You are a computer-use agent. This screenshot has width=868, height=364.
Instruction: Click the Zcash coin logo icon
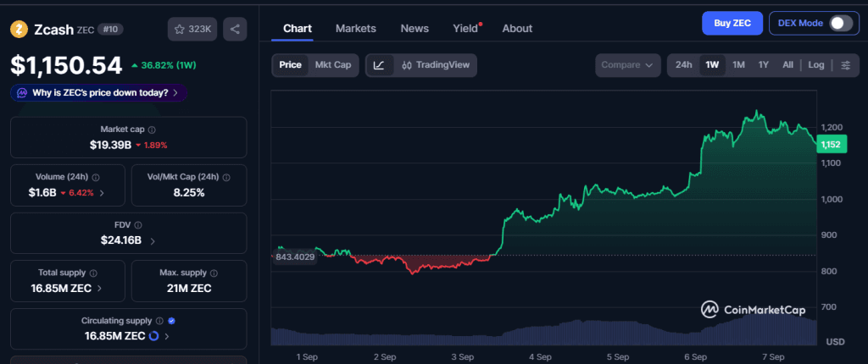click(19, 30)
